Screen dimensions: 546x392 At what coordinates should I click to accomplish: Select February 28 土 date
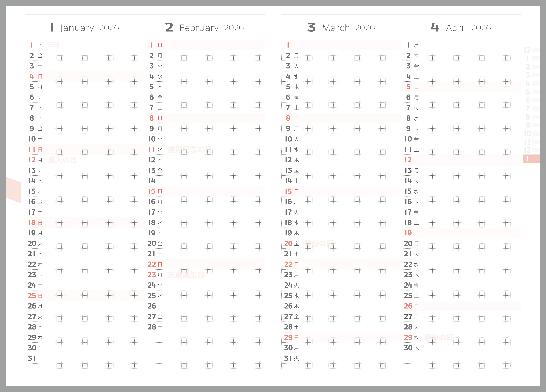[155, 327]
